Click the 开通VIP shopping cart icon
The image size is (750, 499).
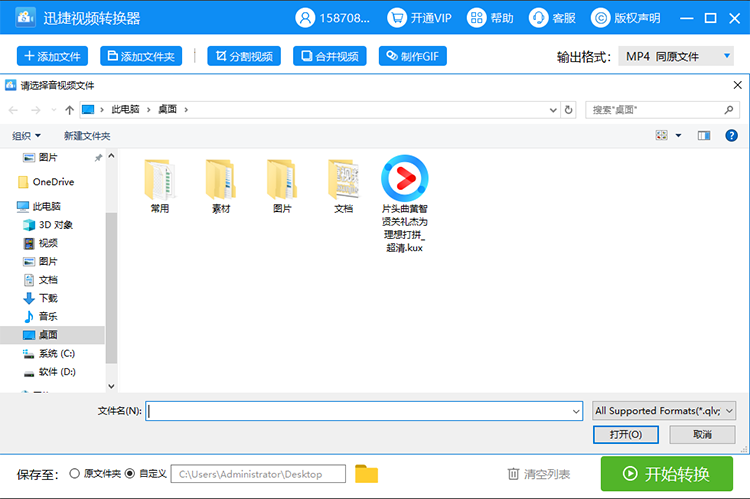tap(397, 18)
